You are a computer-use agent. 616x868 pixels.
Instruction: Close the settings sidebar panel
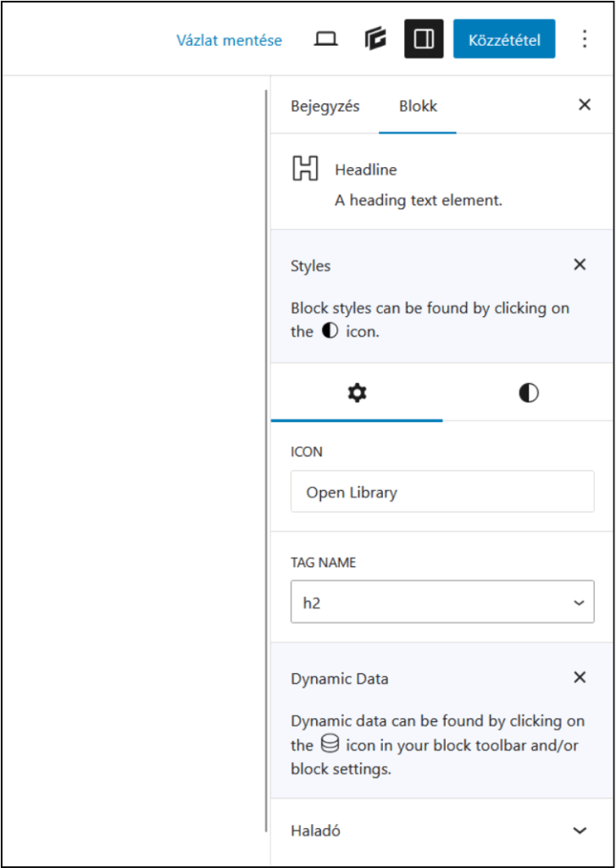click(584, 105)
